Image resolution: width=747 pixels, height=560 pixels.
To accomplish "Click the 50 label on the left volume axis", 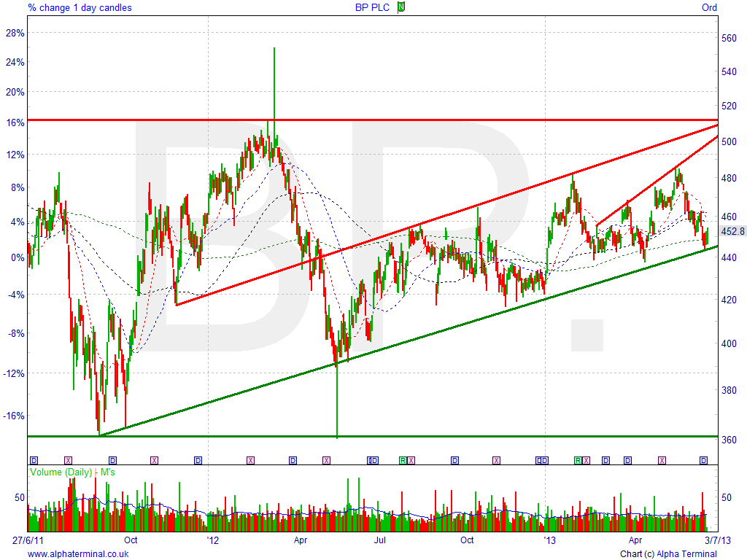I will point(20,497).
